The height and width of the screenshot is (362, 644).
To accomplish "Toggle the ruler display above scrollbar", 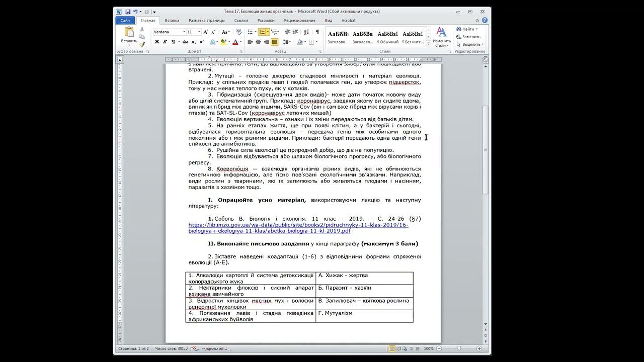I will click(486, 60).
